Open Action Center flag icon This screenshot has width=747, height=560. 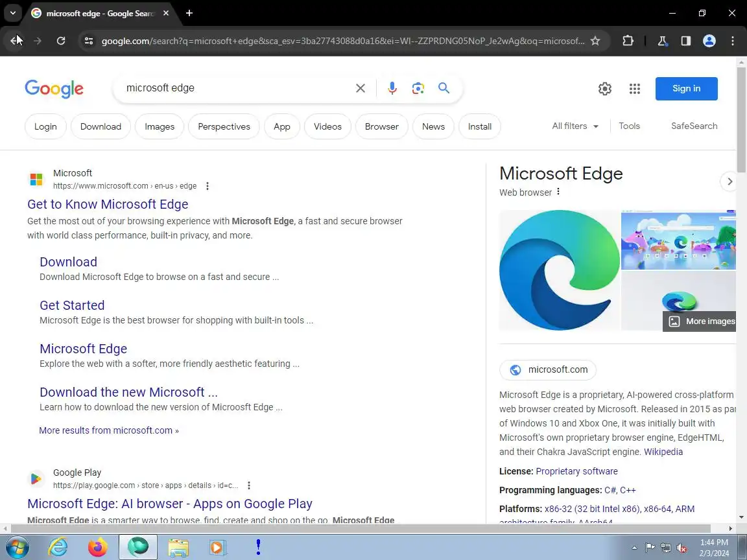point(649,548)
